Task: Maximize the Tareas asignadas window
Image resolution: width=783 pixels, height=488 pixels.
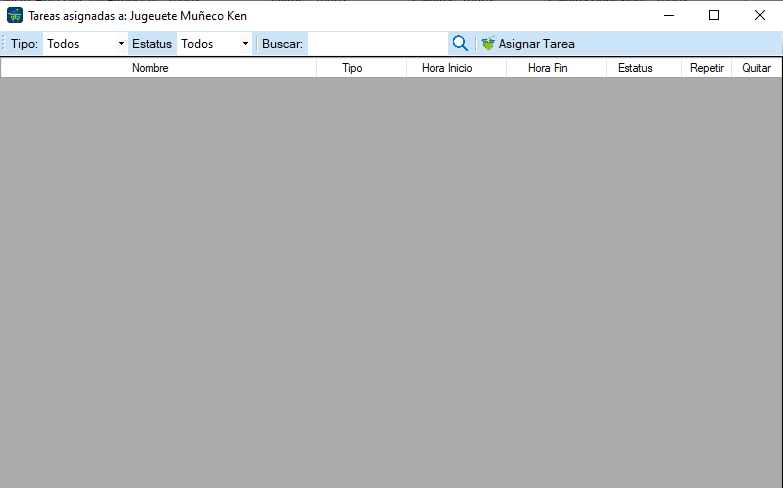Action: tap(714, 15)
